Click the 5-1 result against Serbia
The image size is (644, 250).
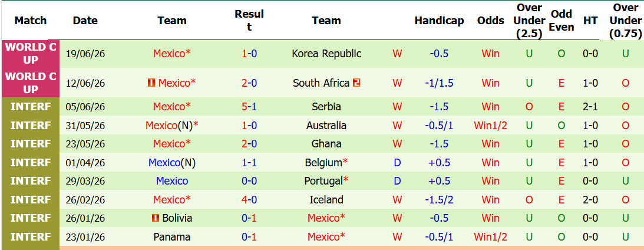(x=249, y=107)
